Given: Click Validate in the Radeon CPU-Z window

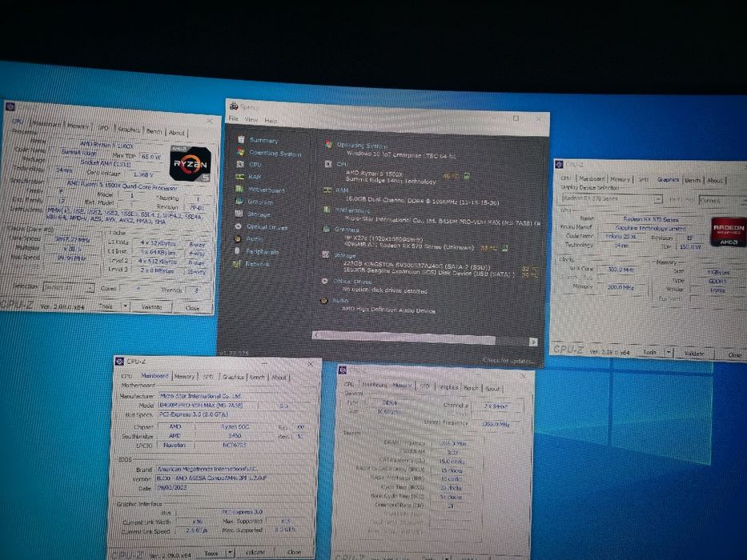Looking at the screenshot, I should 694,354.
